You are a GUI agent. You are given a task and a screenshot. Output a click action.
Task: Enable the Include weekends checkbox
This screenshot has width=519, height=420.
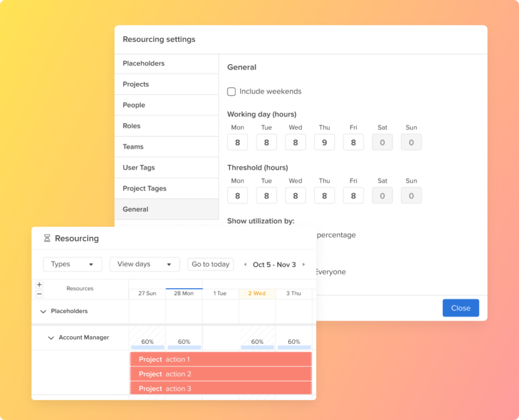tap(231, 91)
